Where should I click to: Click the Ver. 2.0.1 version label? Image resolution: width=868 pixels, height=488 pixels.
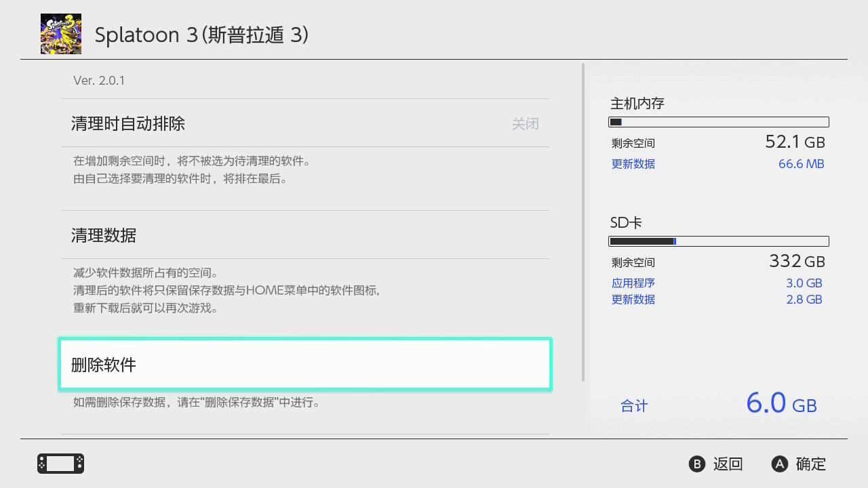99,81
